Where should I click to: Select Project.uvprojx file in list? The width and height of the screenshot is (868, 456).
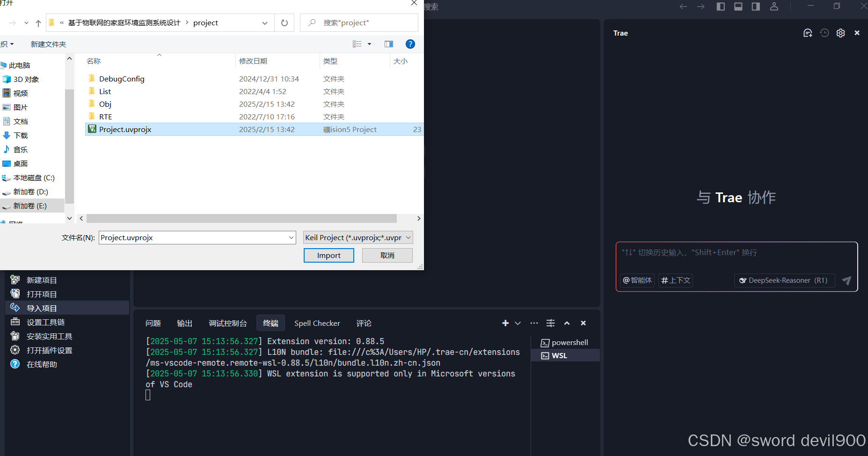254,130
